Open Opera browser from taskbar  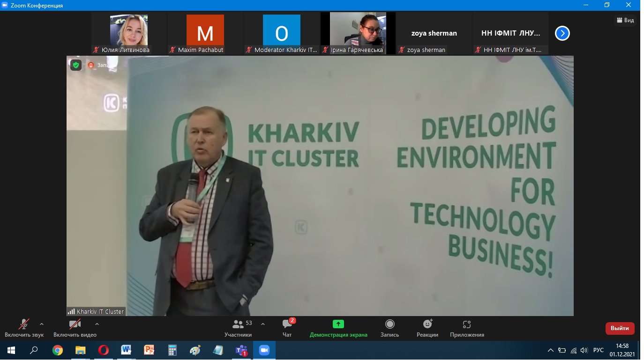104,350
